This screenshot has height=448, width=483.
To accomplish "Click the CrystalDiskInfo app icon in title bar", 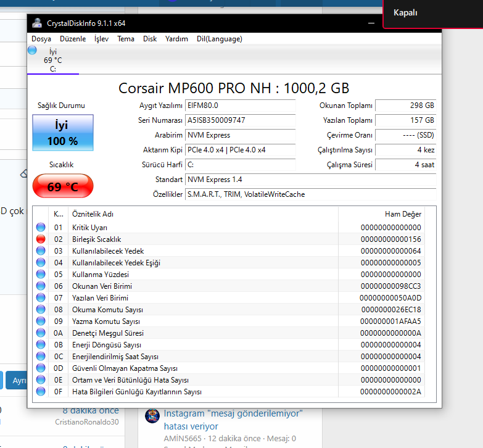I will click(x=37, y=23).
